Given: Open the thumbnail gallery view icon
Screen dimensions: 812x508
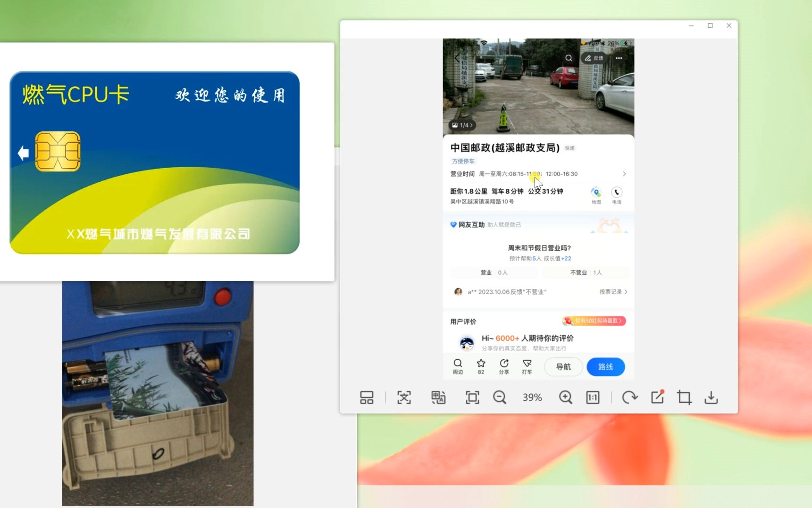Looking at the screenshot, I should [x=367, y=398].
